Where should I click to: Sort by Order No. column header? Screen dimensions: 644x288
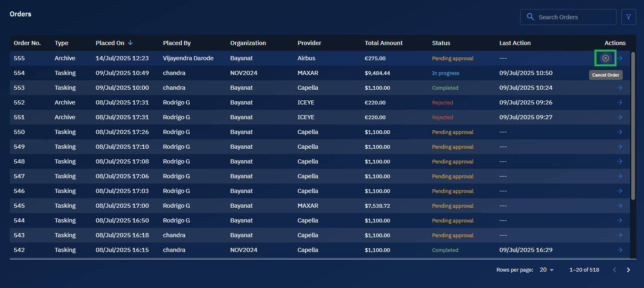tap(27, 43)
